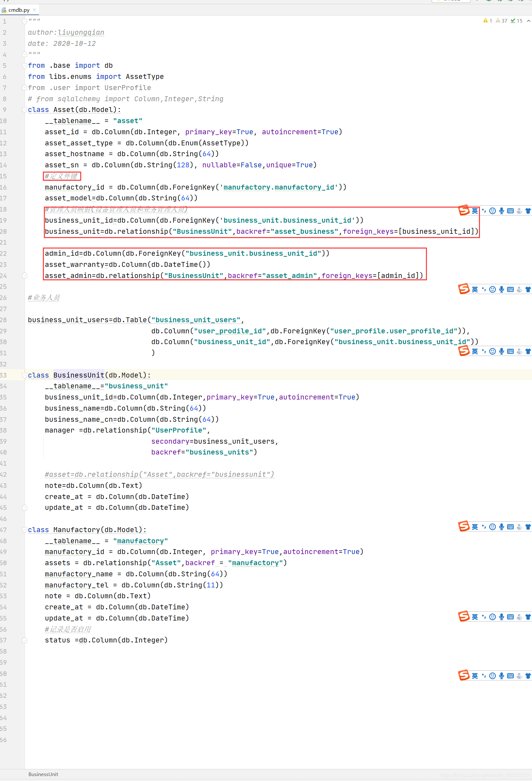Click line number 9 in the gutter
Screen dimensions: 532x781
4,110
